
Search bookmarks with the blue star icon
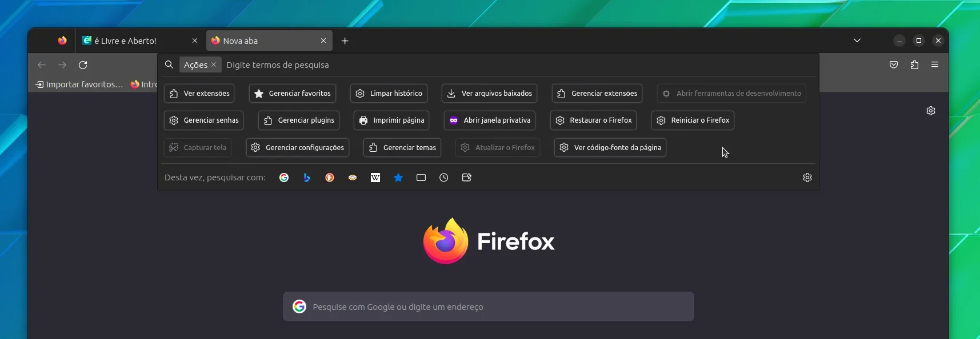[x=398, y=177]
